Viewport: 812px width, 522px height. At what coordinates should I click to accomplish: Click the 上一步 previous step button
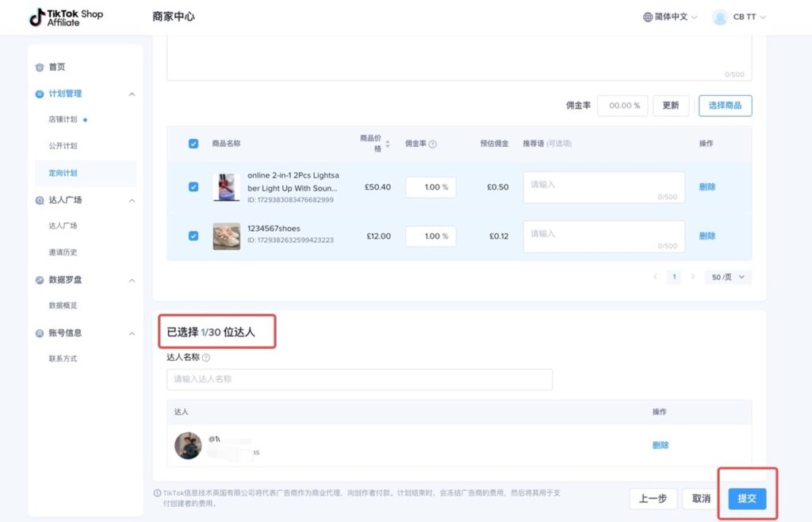653,499
